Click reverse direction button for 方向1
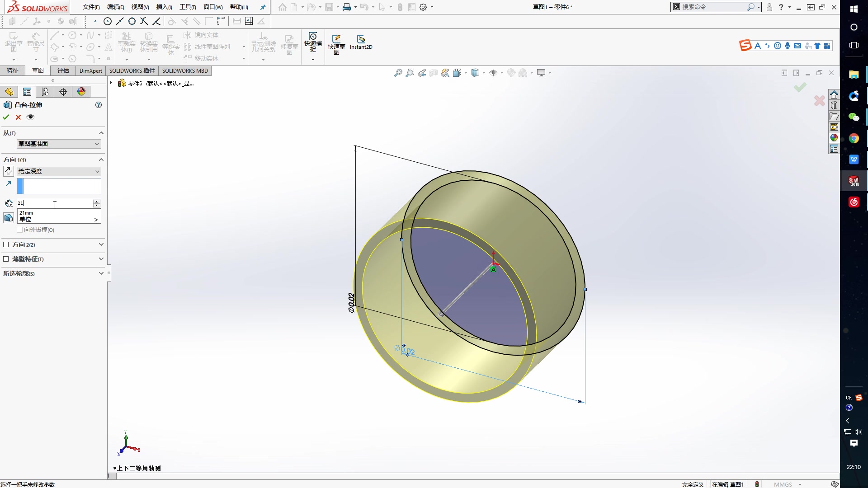The height and width of the screenshot is (488, 868). coord(8,171)
